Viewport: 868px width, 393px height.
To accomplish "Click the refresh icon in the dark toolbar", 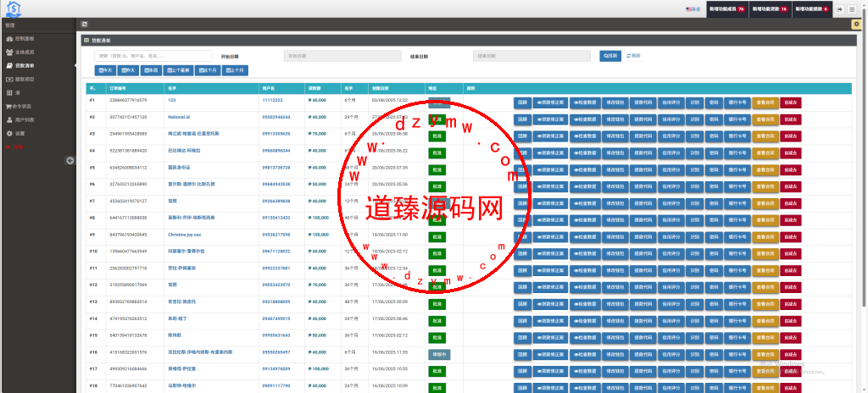I will coord(84,25).
